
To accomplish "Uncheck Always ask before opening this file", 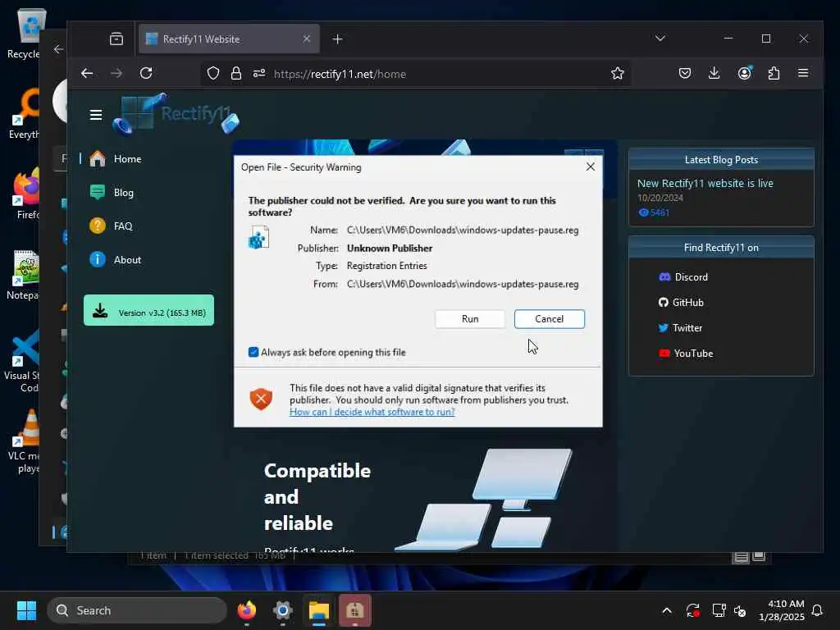I will [x=253, y=352].
